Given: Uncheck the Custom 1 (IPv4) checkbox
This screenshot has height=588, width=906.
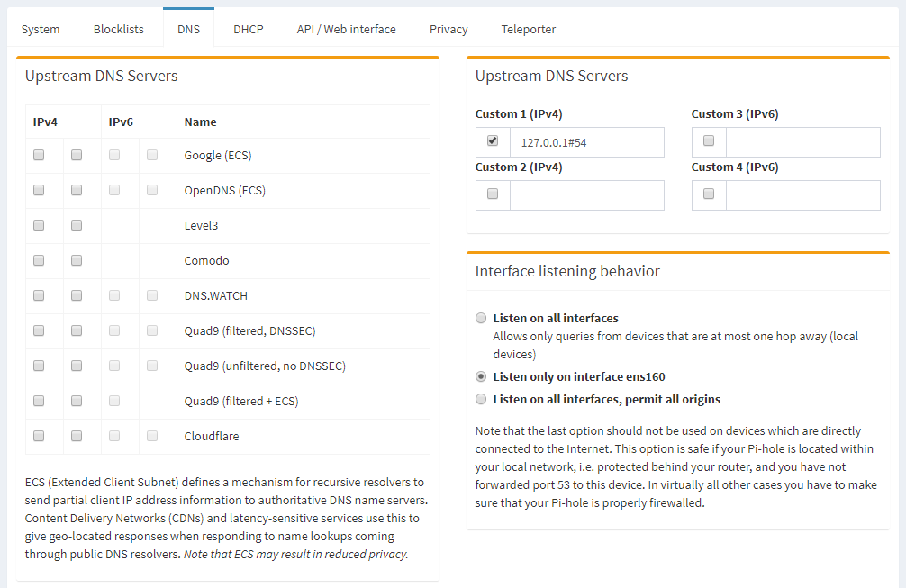Looking at the screenshot, I should 493,140.
